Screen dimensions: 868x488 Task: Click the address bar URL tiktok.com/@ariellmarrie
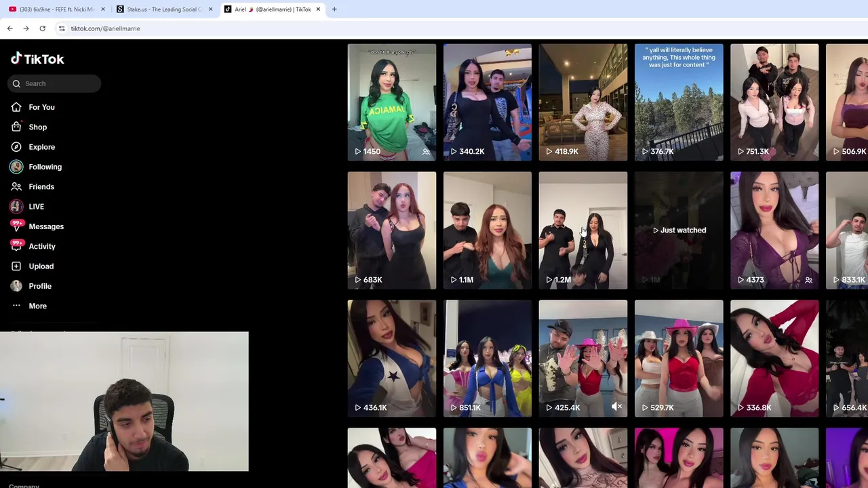point(106,28)
